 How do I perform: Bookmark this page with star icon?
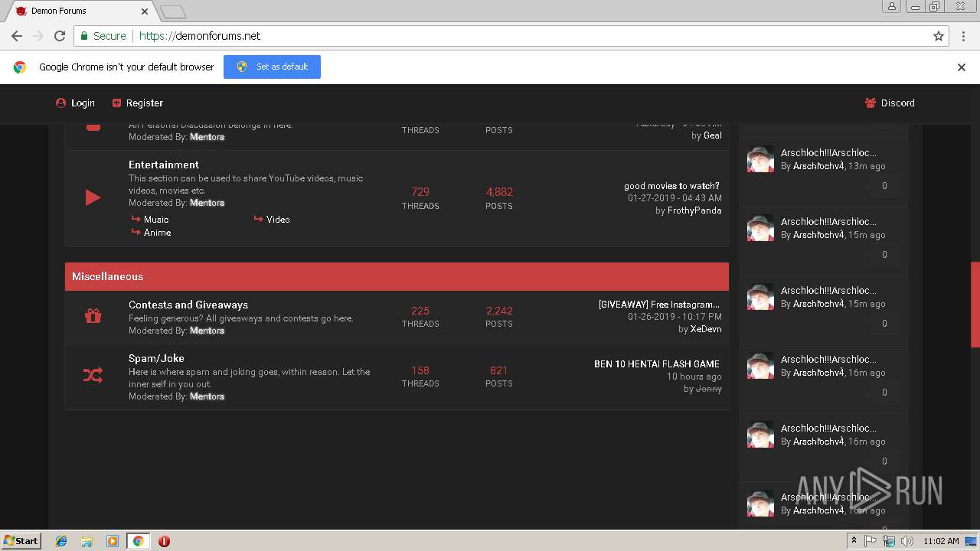click(x=939, y=36)
